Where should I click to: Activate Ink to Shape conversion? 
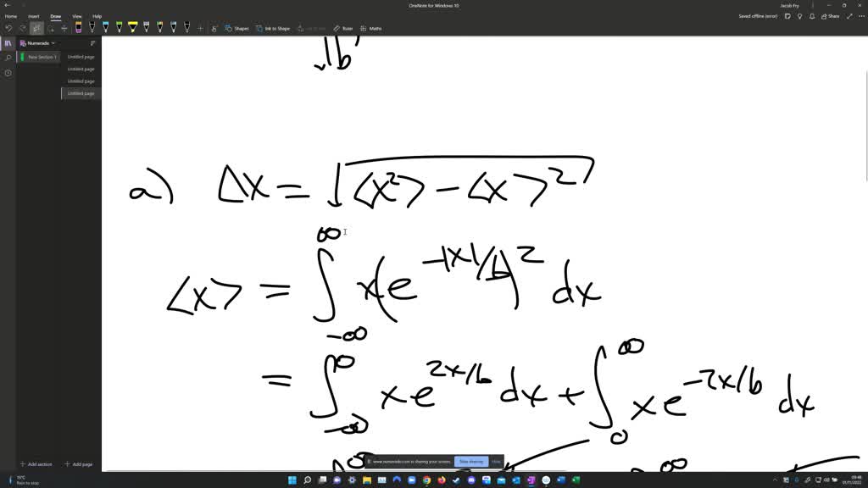pos(275,28)
